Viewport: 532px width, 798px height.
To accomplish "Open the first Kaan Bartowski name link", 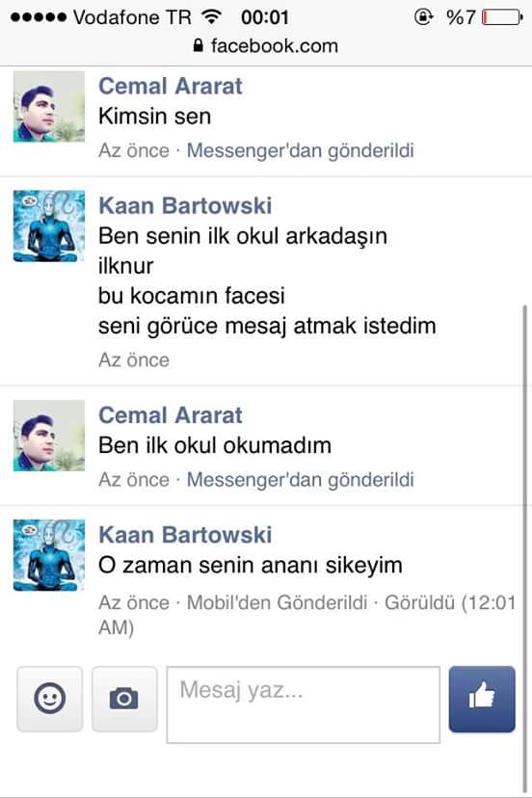I will point(185,205).
